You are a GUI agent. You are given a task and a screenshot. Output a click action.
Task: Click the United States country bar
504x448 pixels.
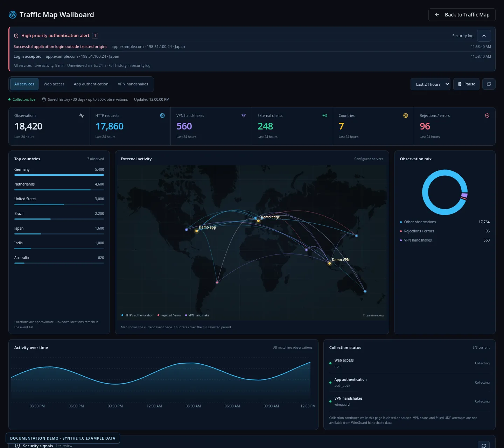click(59, 204)
